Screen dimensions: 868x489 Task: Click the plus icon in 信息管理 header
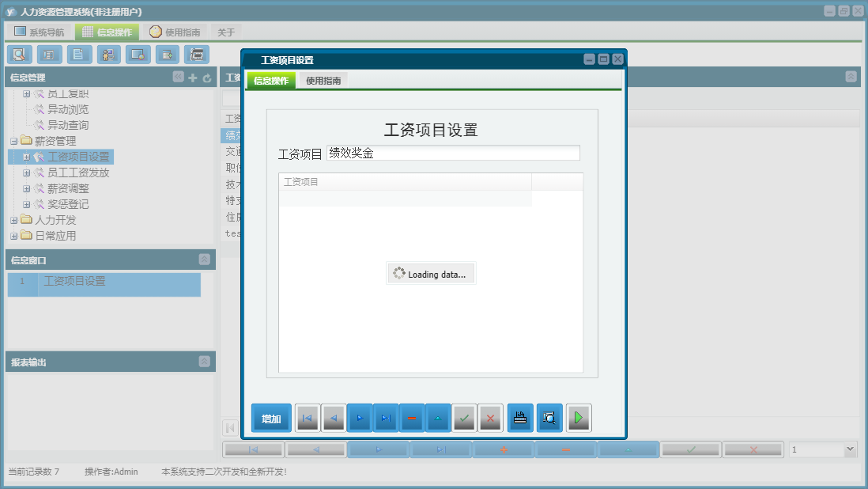click(193, 78)
